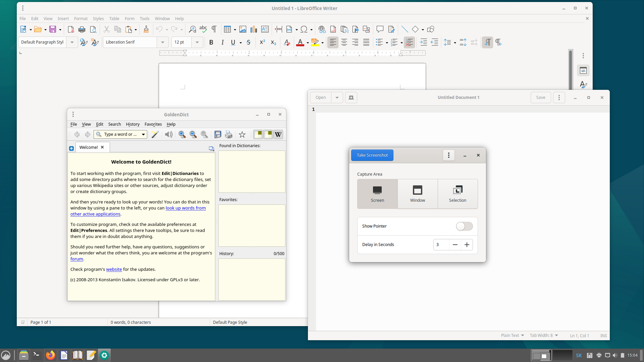Click Open button in text editor
Viewport: 644px width, 362px height.
321,98
